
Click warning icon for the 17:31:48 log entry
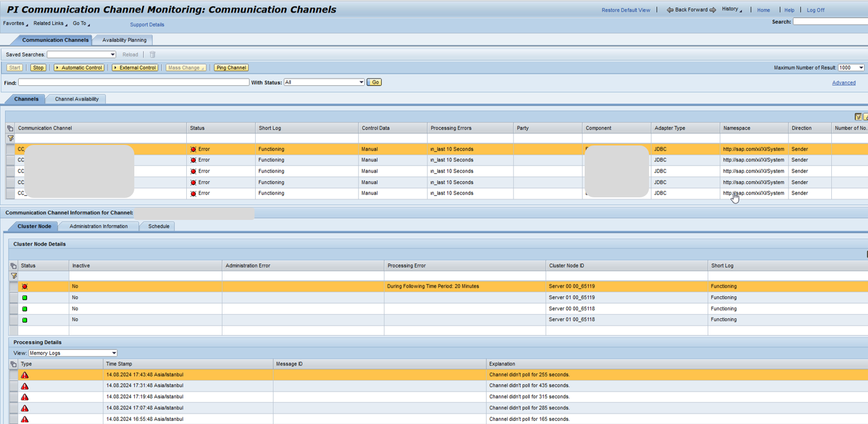coord(25,386)
